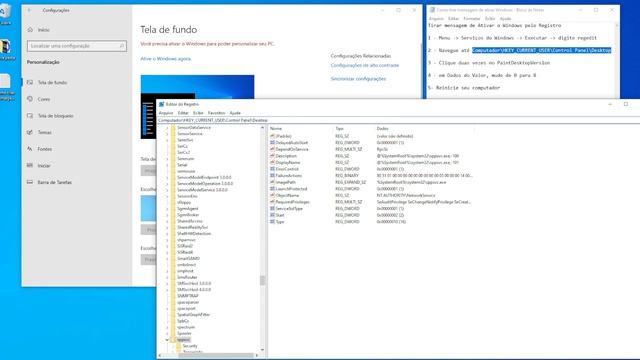Click the Registry Editor title bar icon

162,104
